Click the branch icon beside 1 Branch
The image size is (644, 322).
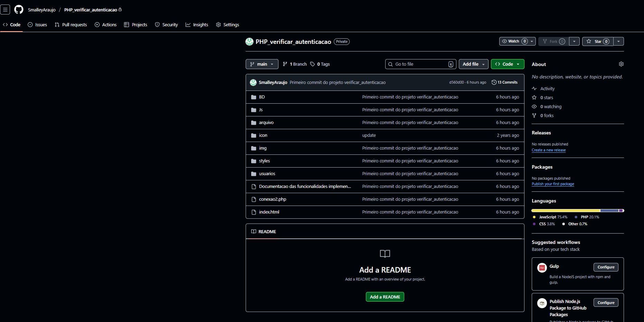pyautogui.click(x=285, y=64)
